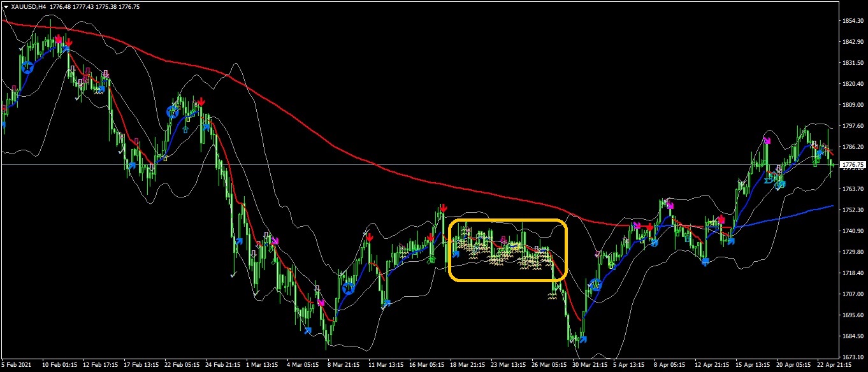Click the 1763.70 price scale label

click(852, 189)
